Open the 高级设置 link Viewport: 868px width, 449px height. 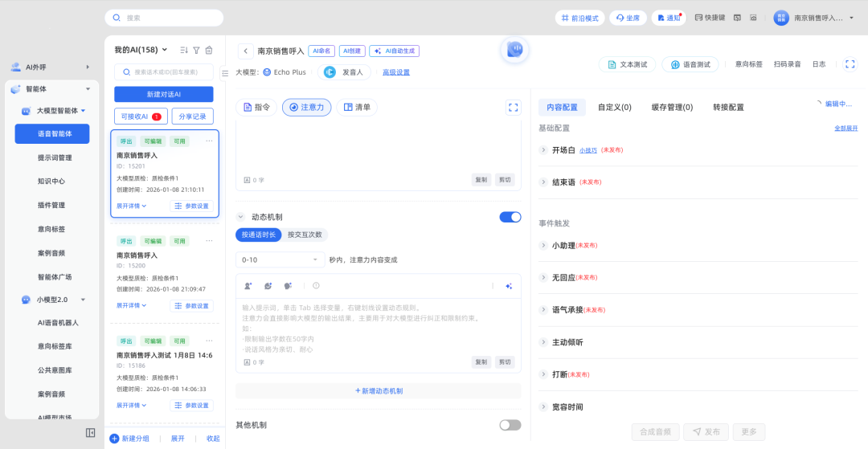pyautogui.click(x=395, y=72)
